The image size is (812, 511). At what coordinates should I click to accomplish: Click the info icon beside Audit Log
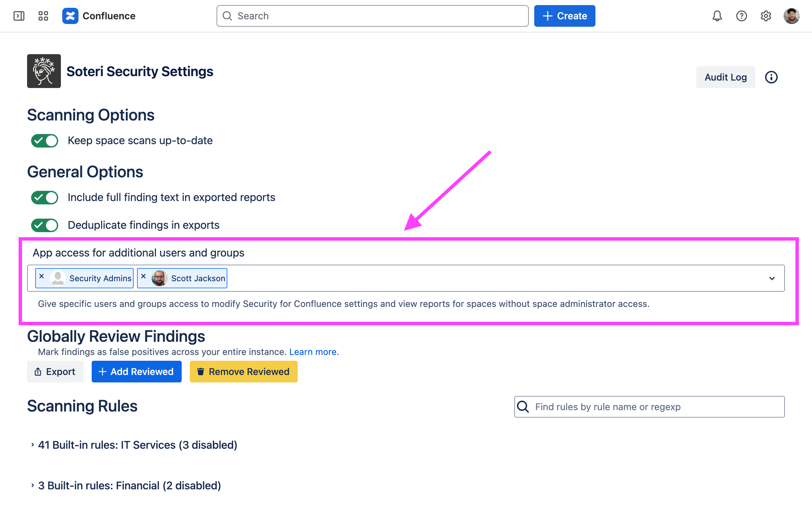click(771, 77)
